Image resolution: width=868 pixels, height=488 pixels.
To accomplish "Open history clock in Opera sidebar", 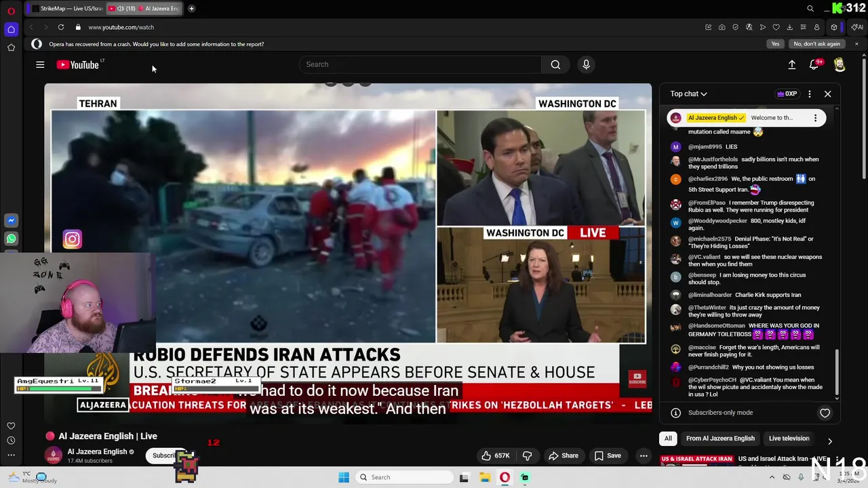I will (11, 441).
